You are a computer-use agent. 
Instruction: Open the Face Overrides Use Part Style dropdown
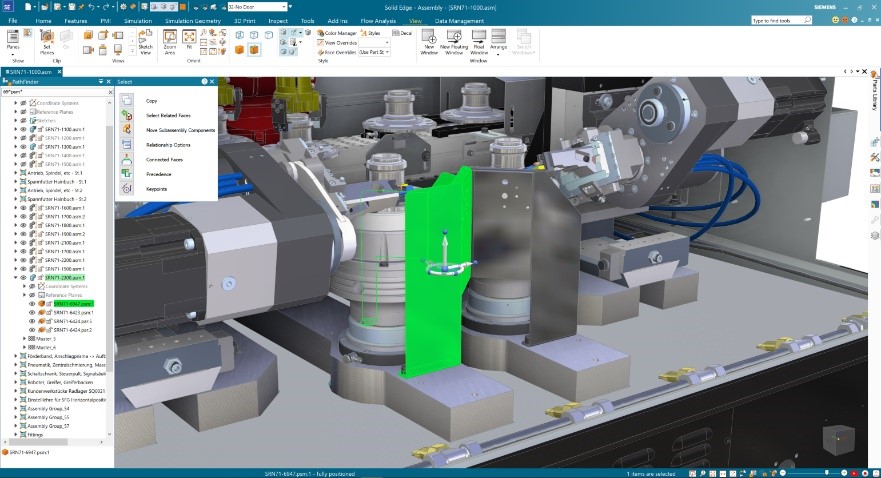(x=388, y=52)
